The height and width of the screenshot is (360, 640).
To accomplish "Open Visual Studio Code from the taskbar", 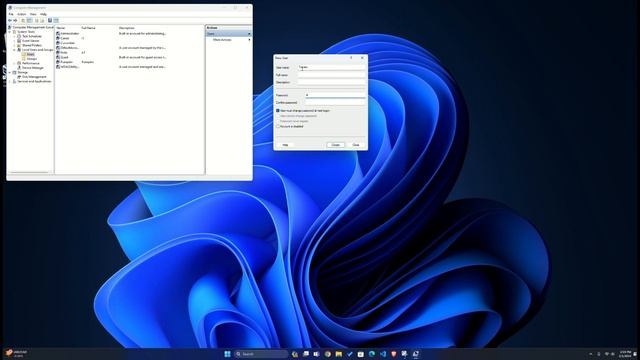I will pos(383,354).
